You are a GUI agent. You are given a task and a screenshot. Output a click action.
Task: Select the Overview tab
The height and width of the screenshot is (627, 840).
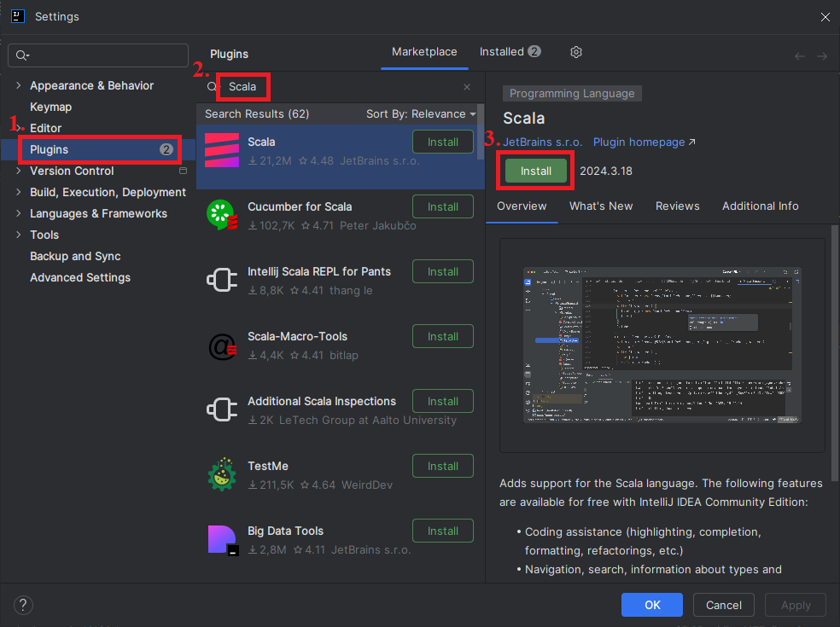pos(522,206)
